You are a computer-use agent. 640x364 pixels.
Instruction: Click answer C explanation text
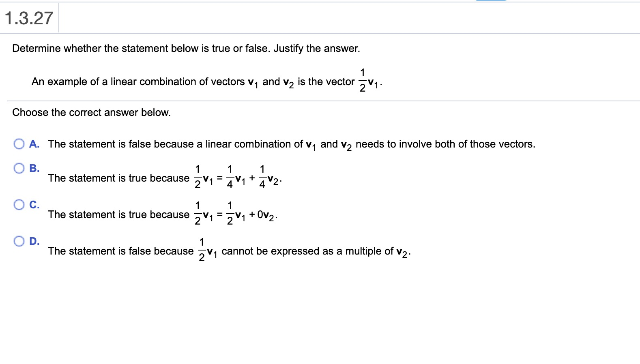tap(162, 214)
